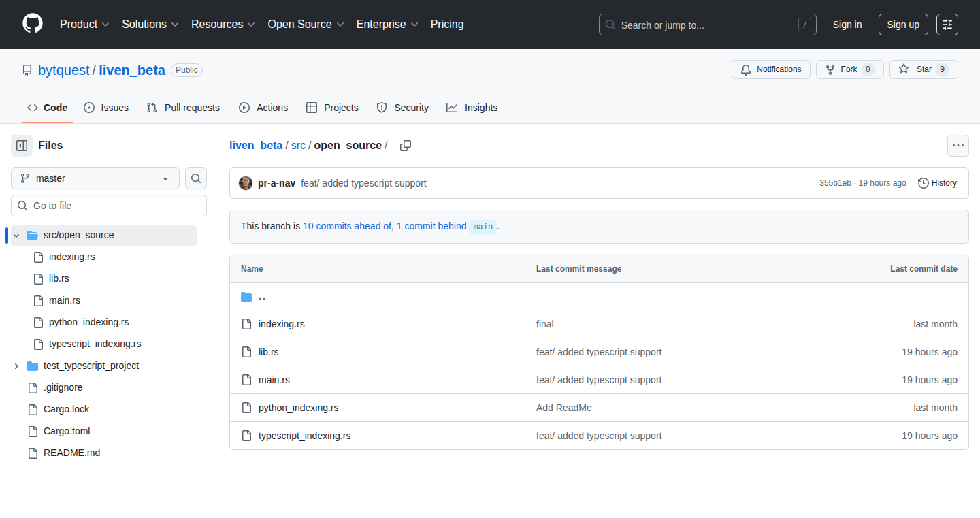Click the file icon beside typescript_indexing.rs in table
Image resolution: width=980 pixels, height=518 pixels.
[246, 436]
